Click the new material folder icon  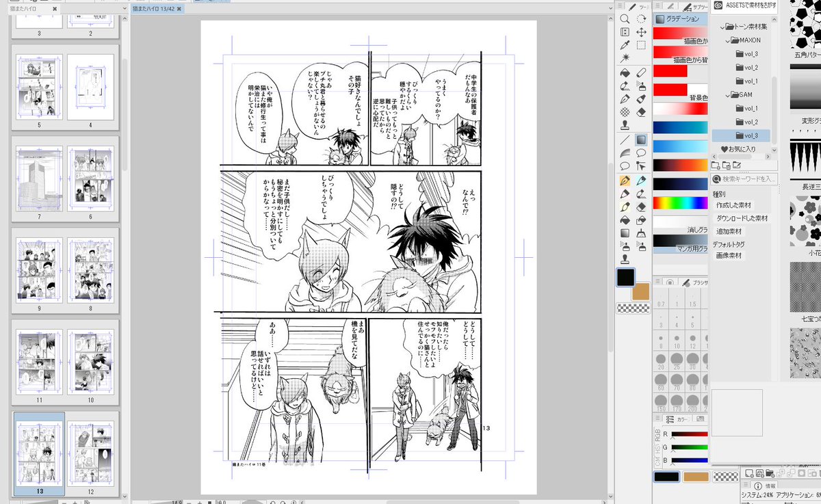click(716, 165)
